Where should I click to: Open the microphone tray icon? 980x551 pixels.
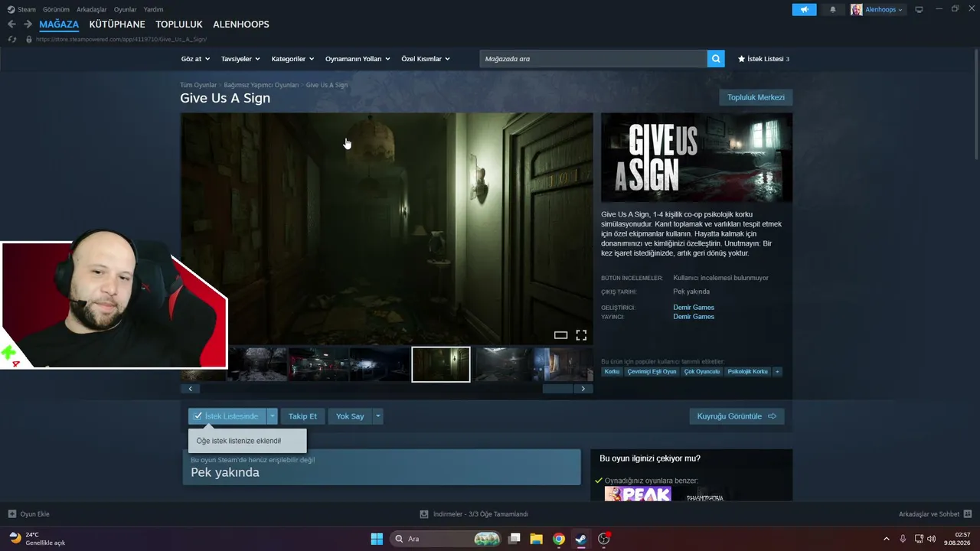[903, 539]
